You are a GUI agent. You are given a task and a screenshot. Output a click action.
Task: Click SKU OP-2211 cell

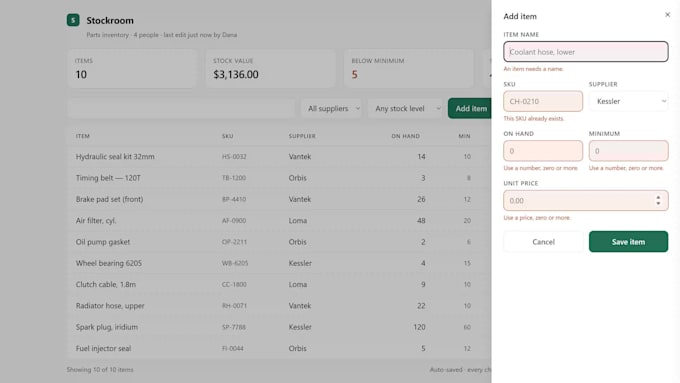point(234,242)
